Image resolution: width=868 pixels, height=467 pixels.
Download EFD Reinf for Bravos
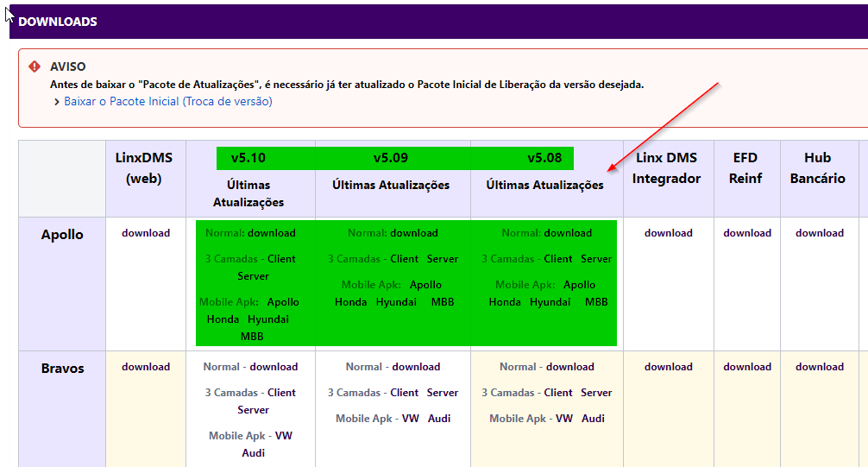click(747, 367)
